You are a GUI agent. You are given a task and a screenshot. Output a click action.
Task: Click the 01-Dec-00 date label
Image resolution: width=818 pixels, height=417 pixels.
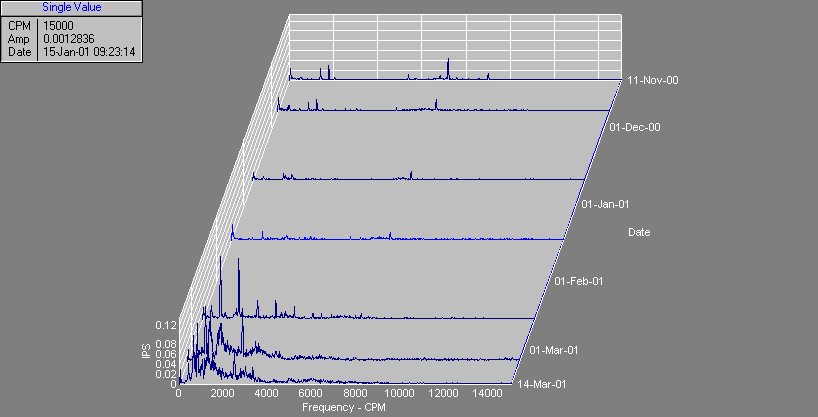(x=635, y=127)
